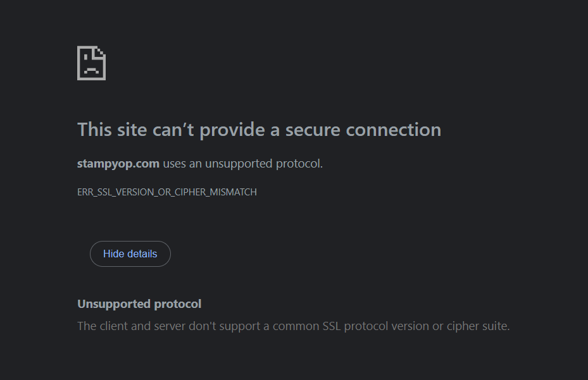Click the word "connection" in the heading
The width and height of the screenshot is (588, 380).
tap(394, 130)
